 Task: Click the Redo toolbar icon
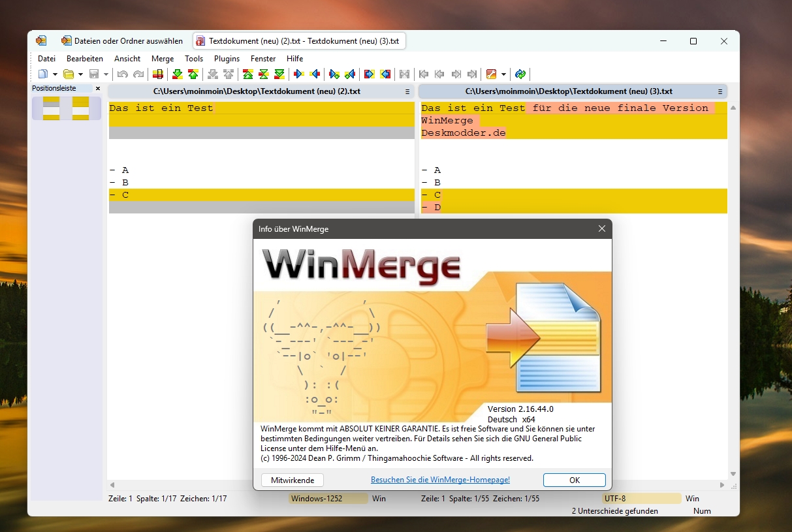coord(138,74)
